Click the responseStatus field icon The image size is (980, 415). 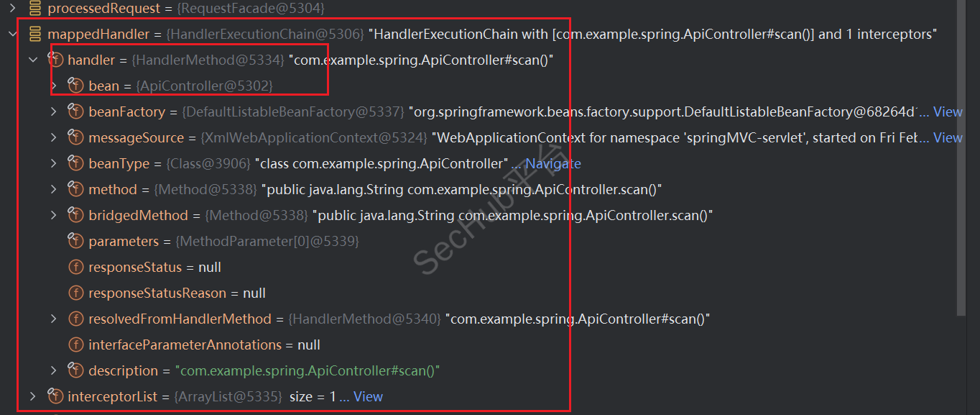(x=75, y=268)
